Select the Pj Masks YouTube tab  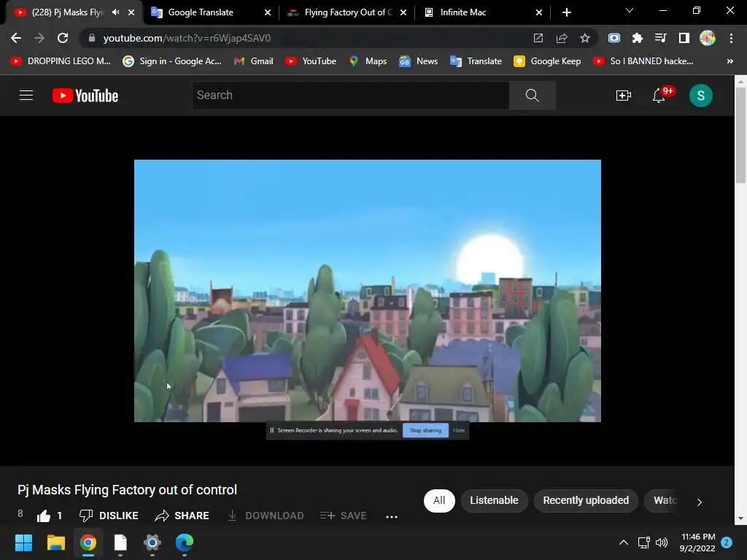(66, 12)
